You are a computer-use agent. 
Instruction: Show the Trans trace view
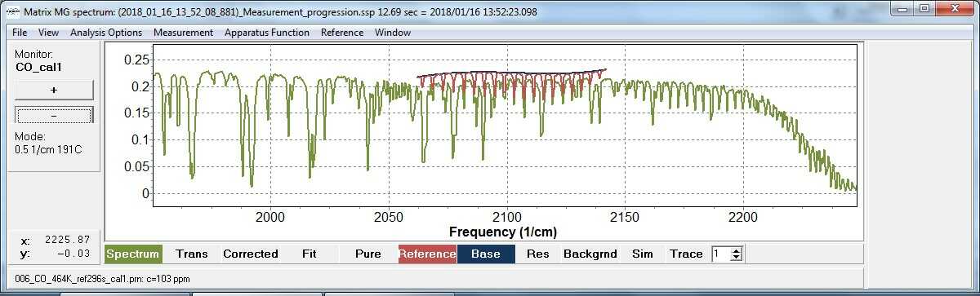tap(191, 254)
